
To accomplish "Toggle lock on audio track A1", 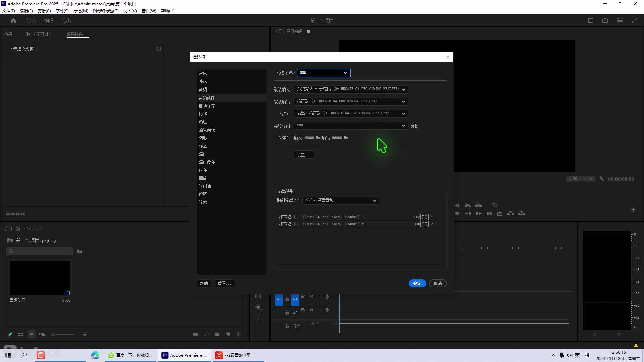I will tap(287, 299).
